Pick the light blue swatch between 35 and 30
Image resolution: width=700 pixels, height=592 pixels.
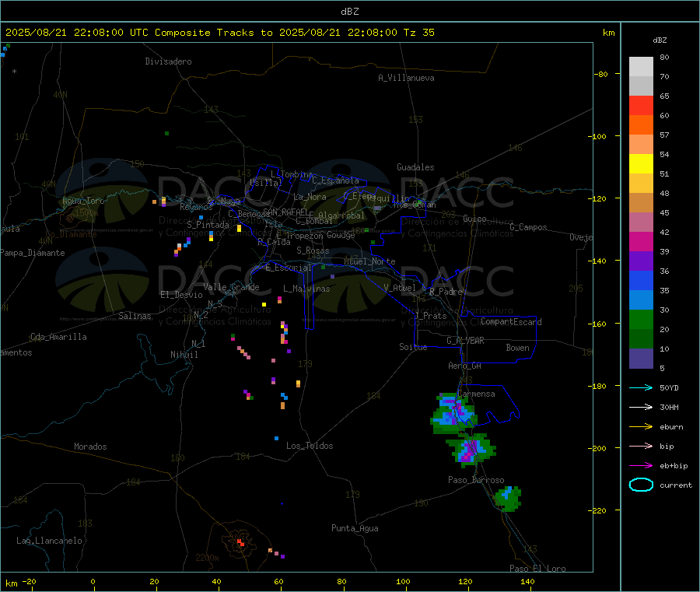pos(641,300)
